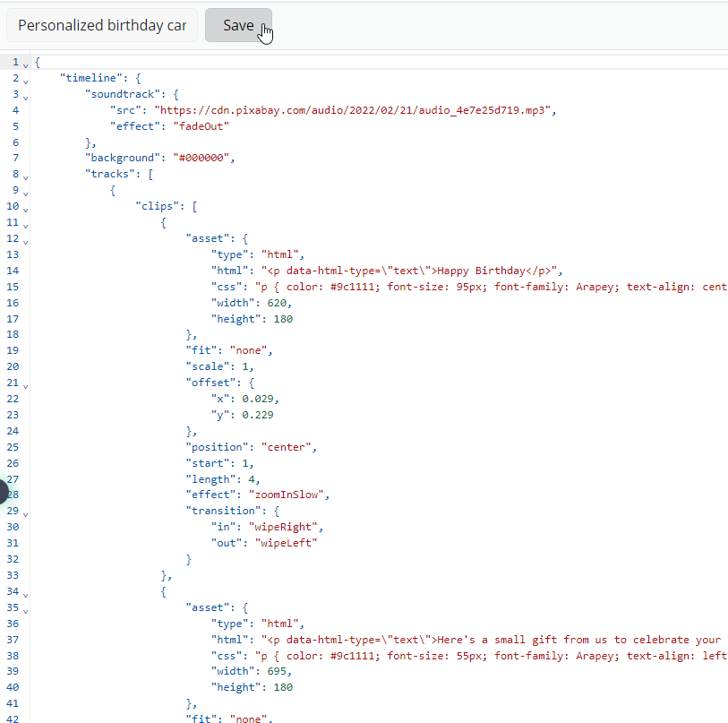This screenshot has width=728, height=723.
Task: Click the css string on line 15
Action: 492,288
